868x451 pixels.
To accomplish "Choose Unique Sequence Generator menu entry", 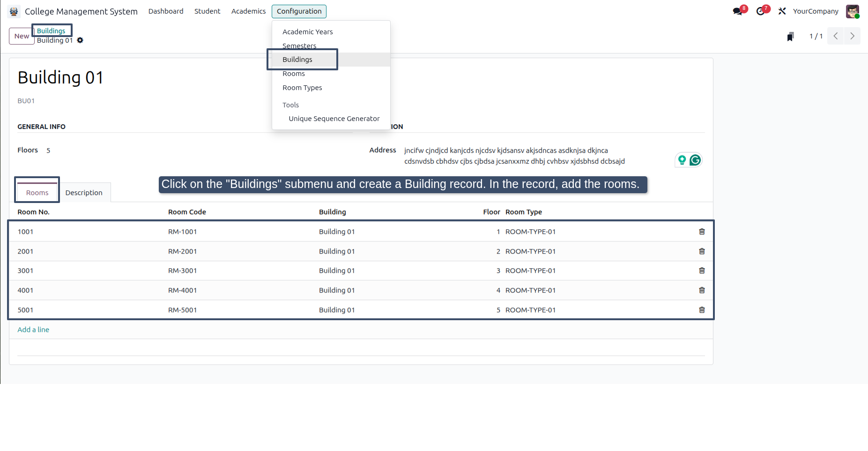I will click(x=334, y=119).
